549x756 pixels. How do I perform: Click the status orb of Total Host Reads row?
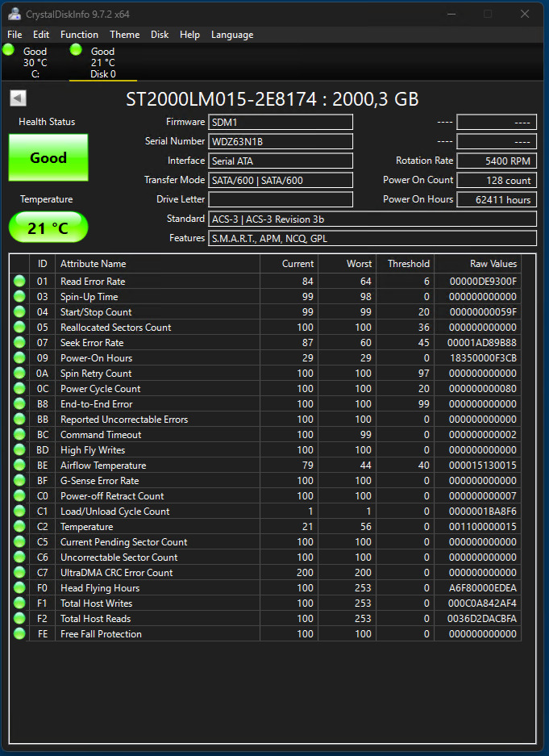[19, 619]
